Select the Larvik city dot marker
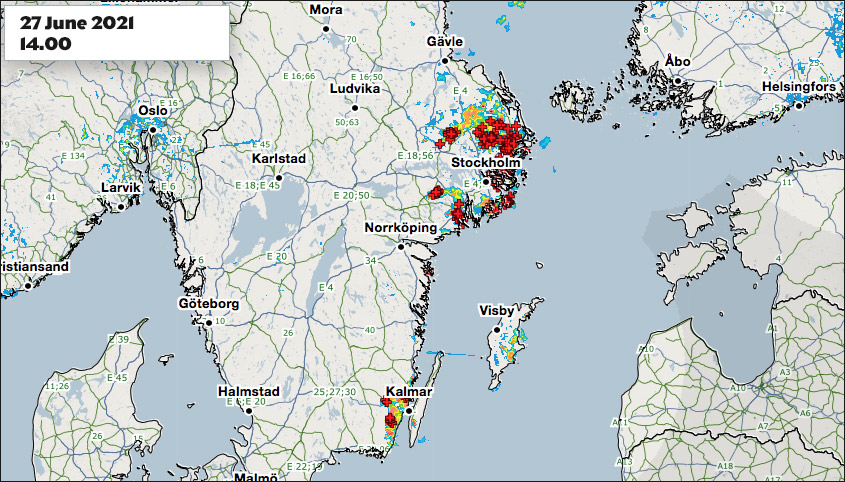Screen dimensions: 845x482 pos(121,207)
